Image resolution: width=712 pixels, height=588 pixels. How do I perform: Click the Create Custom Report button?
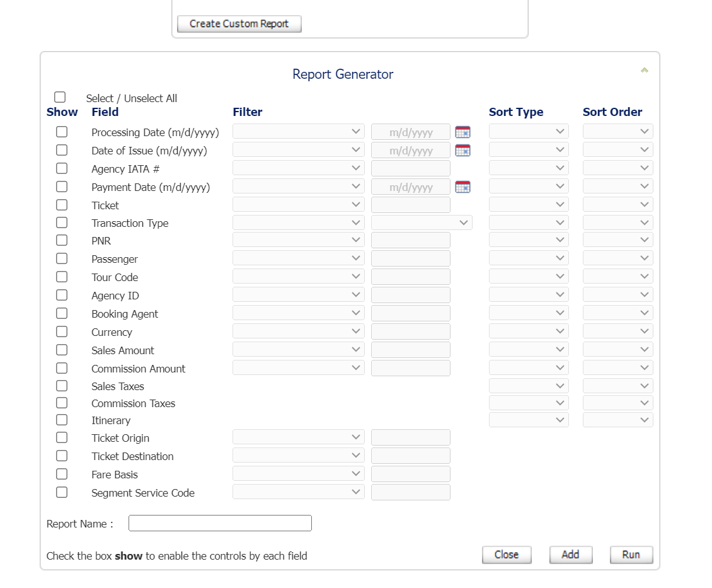pyautogui.click(x=239, y=24)
